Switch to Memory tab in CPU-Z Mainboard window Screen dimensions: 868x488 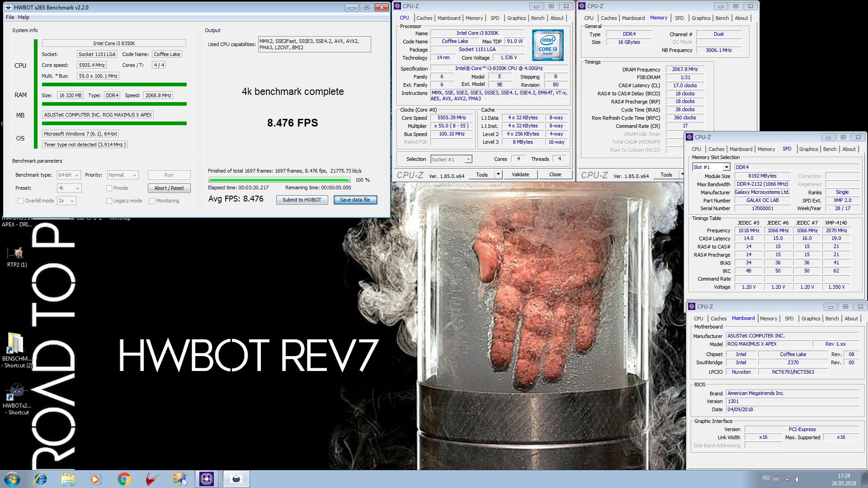(x=769, y=319)
